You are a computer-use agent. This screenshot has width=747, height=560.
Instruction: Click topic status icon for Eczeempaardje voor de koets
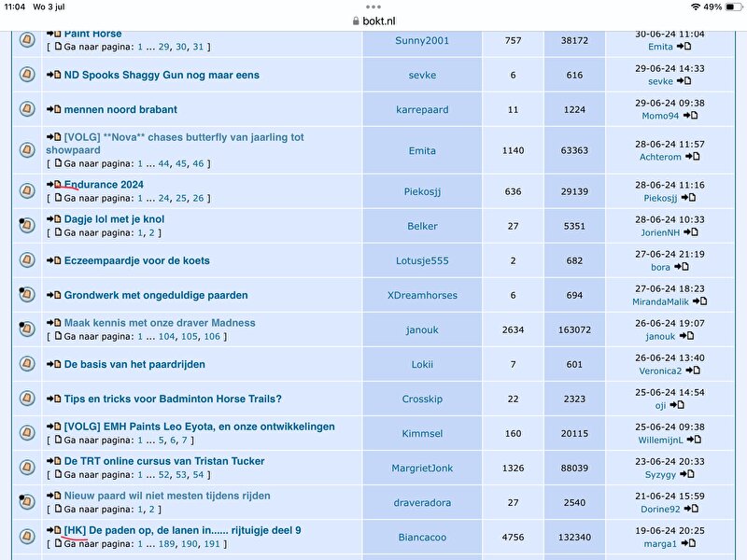27,260
